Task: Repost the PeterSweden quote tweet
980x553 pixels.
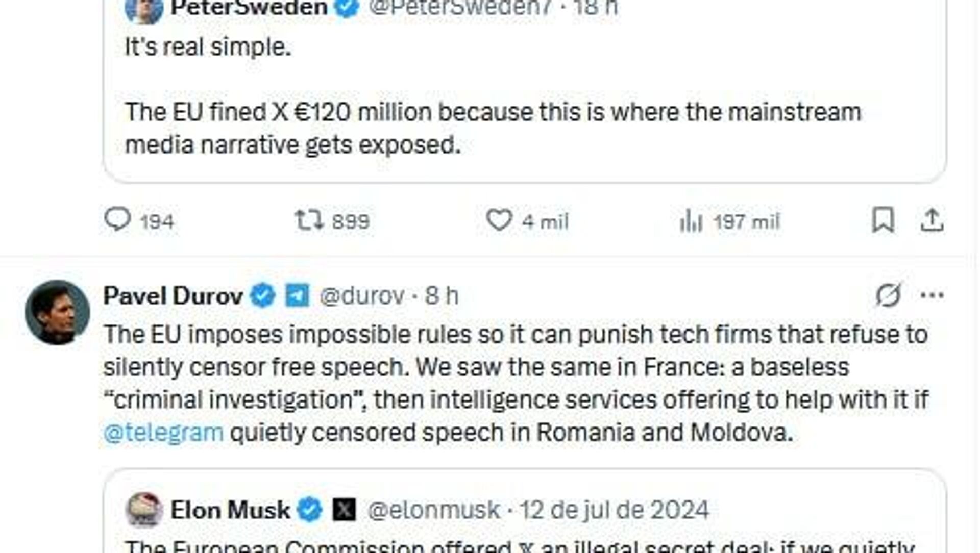Action: coord(310,220)
